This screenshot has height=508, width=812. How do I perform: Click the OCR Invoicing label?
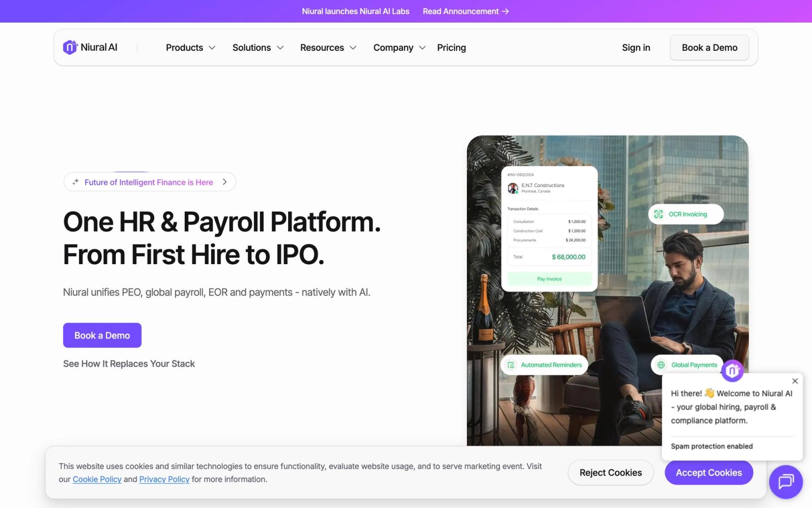[688, 214]
